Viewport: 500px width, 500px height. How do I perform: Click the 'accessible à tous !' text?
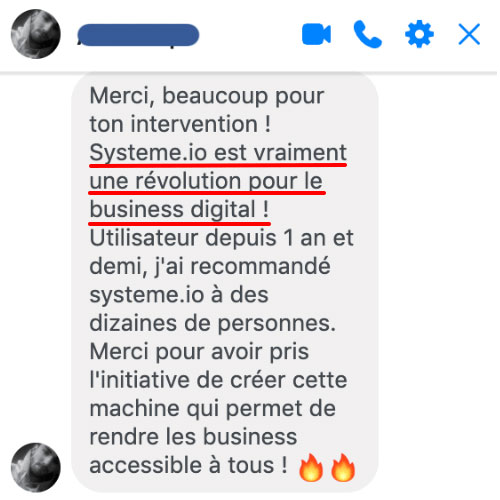coord(188,466)
